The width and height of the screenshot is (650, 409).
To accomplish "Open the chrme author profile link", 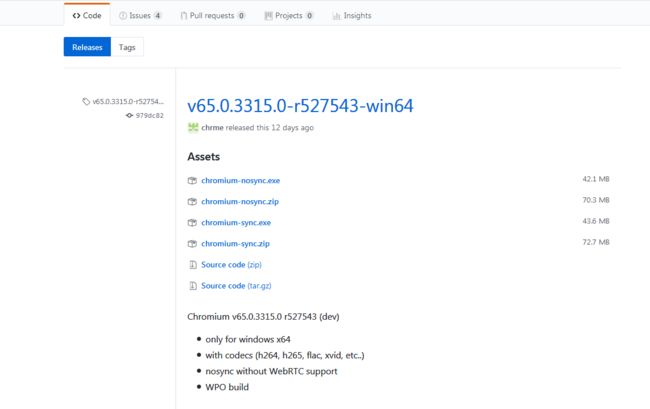I will pyautogui.click(x=212, y=128).
